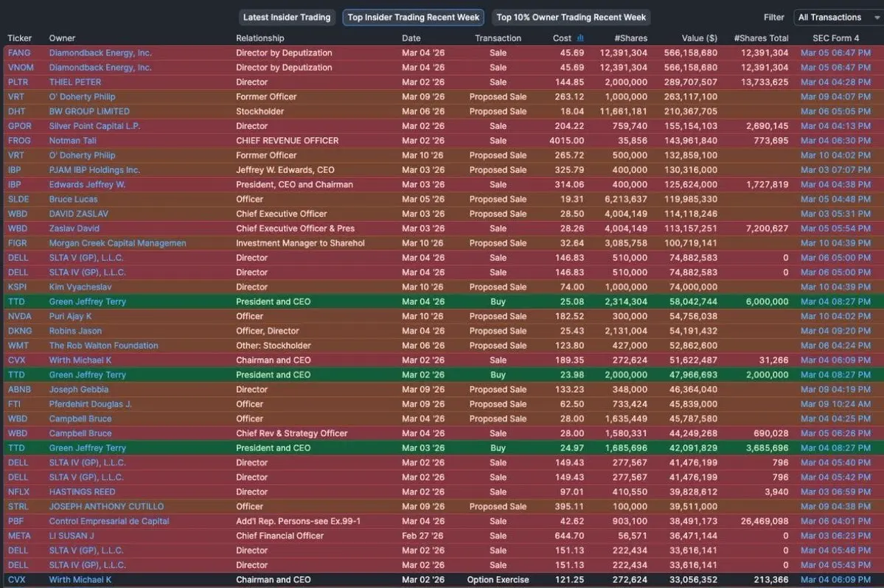Image resolution: width=884 pixels, height=588 pixels.
Task: Open the VNOM ticker link
Action: [x=21, y=68]
